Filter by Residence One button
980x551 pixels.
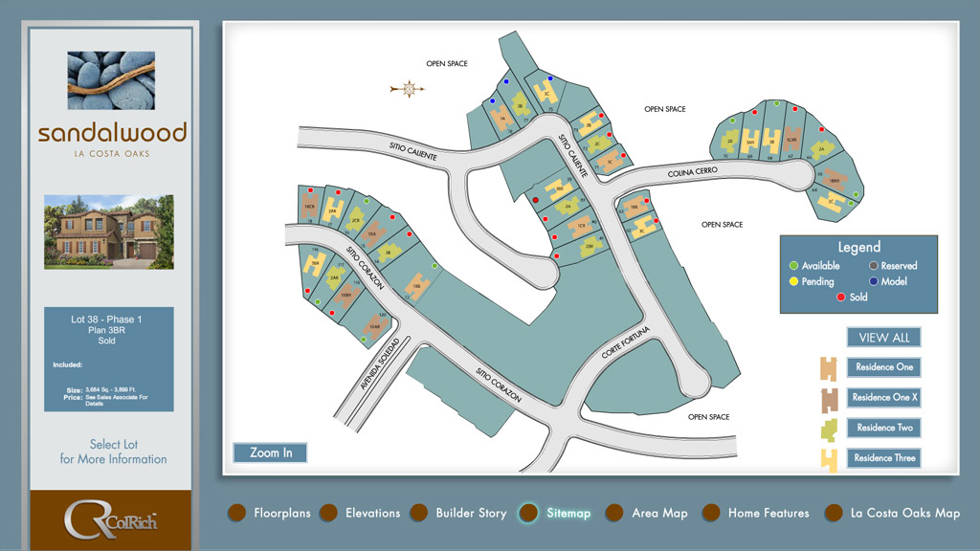883,366
